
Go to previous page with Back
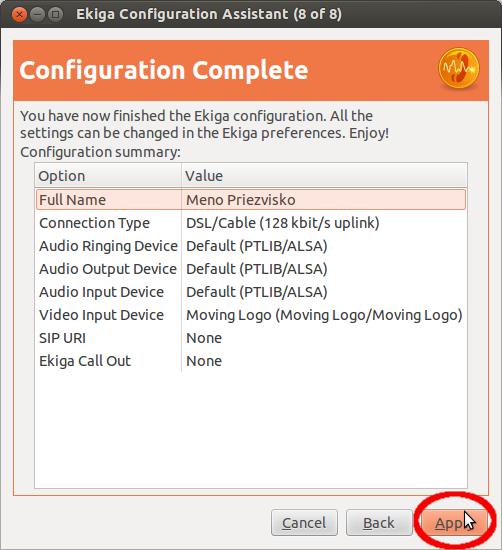tap(379, 523)
